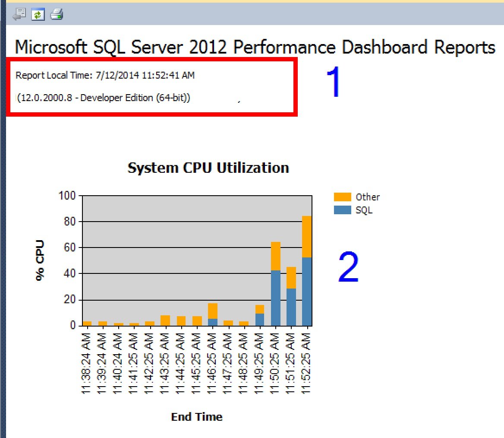
Task: Click the '11:46:25 AM' axis label
Action: tap(212, 363)
